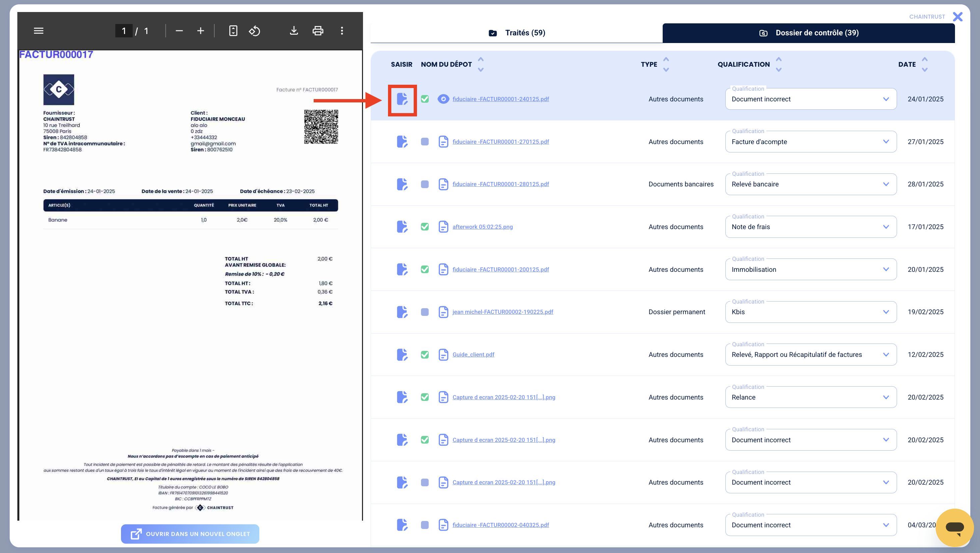Uncheck the checkbox for fiduciaire -FACTUR00001-200125.pdf
Screen dimensions: 980x553
pos(425,269)
